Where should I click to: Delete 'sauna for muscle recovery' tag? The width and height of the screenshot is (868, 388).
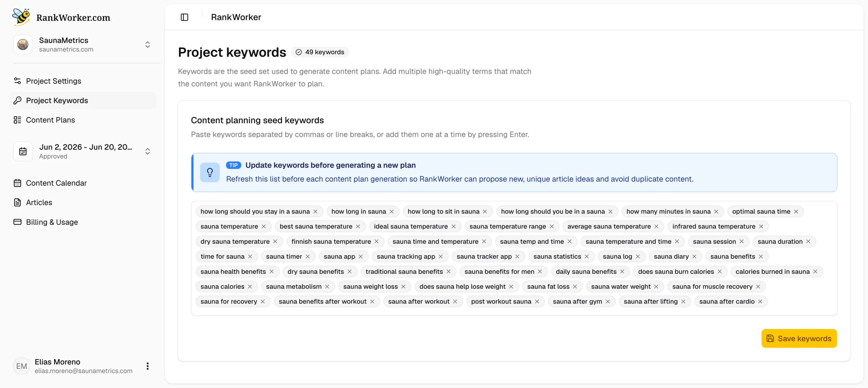[x=758, y=287]
